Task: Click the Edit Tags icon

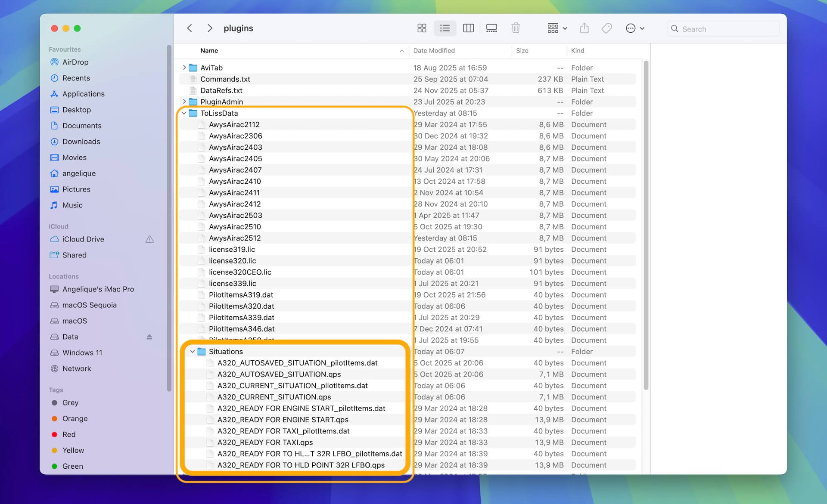Action: (606, 28)
